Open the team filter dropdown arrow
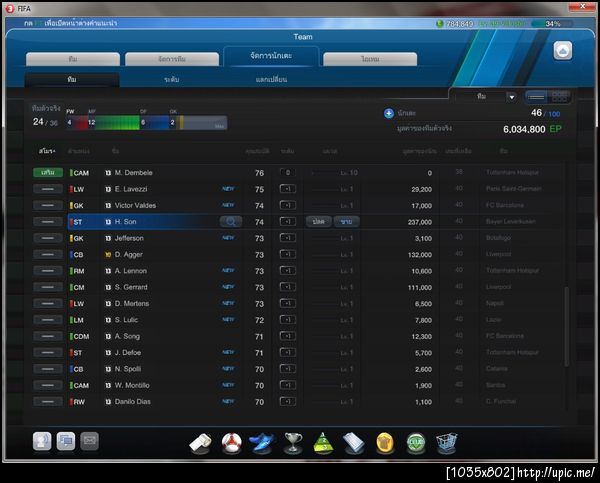This screenshot has height=483, width=600. pyautogui.click(x=512, y=97)
